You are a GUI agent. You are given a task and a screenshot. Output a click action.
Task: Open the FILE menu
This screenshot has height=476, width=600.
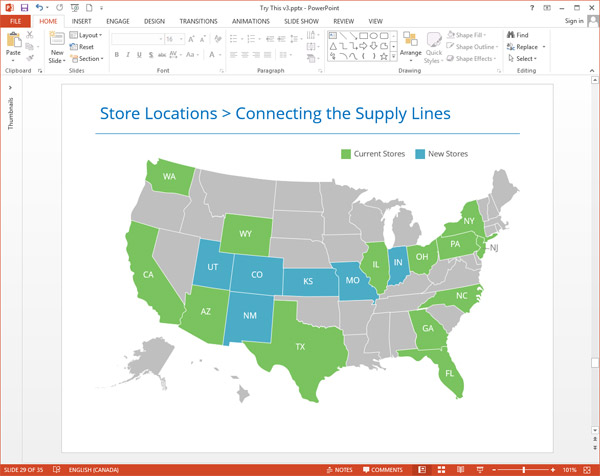pos(15,20)
